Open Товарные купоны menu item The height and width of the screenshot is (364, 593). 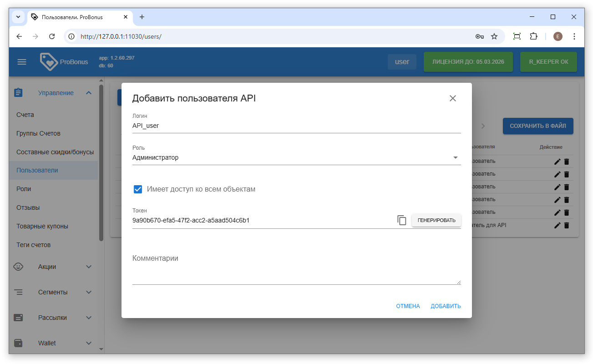[42, 226]
